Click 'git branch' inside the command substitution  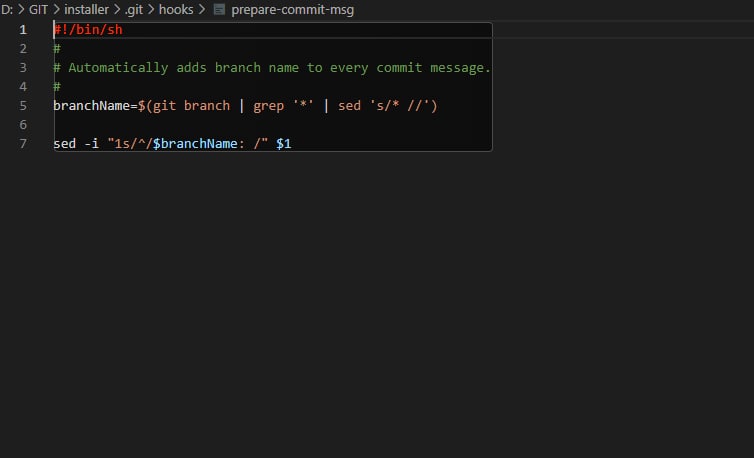(191, 106)
